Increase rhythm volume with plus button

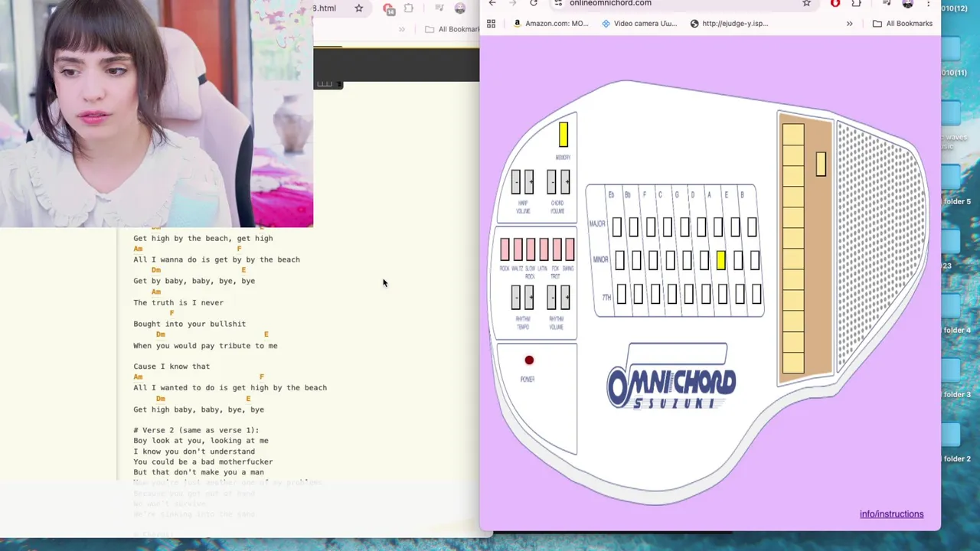565,297
